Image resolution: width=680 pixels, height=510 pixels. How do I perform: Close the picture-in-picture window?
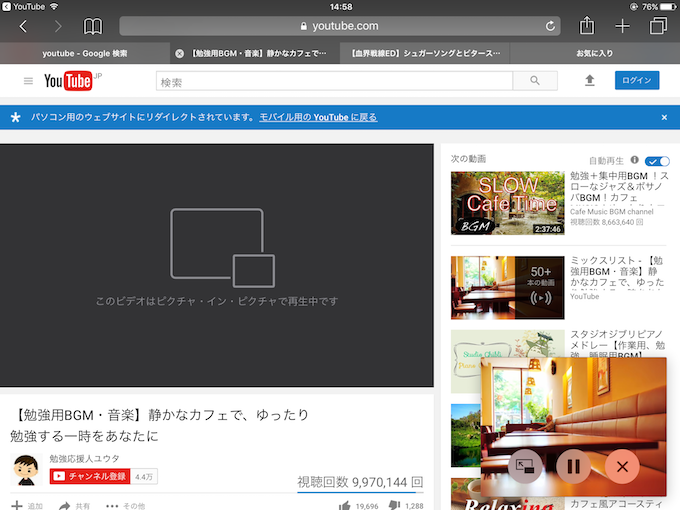622,467
